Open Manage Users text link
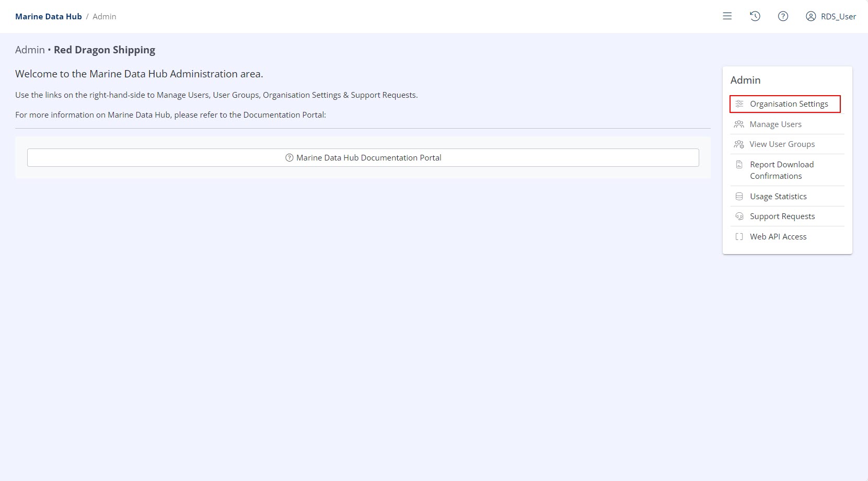This screenshot has height=481, width=868. click(x=776, y=124)
